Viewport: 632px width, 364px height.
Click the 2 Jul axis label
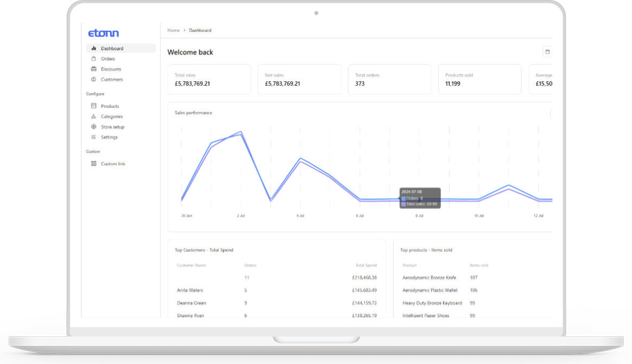pos(240,216)
